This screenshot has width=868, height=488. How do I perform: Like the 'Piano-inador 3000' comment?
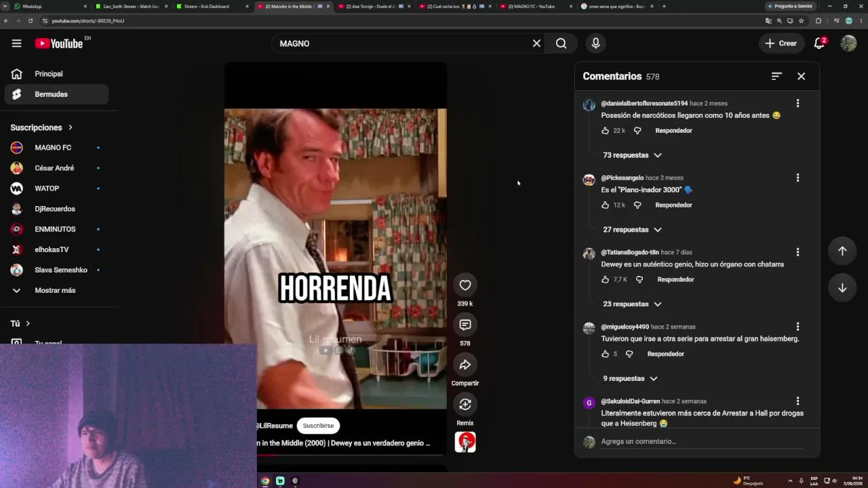click(x=605, y=205)
